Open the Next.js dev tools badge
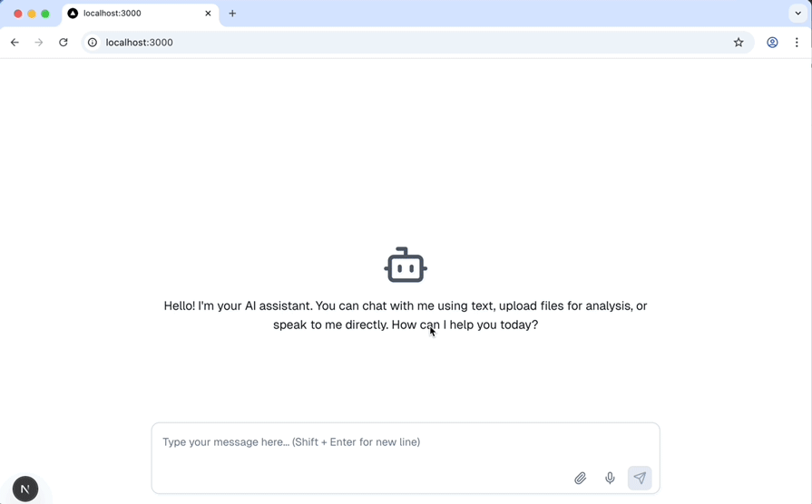812x504 pixels. click(24, 489)
